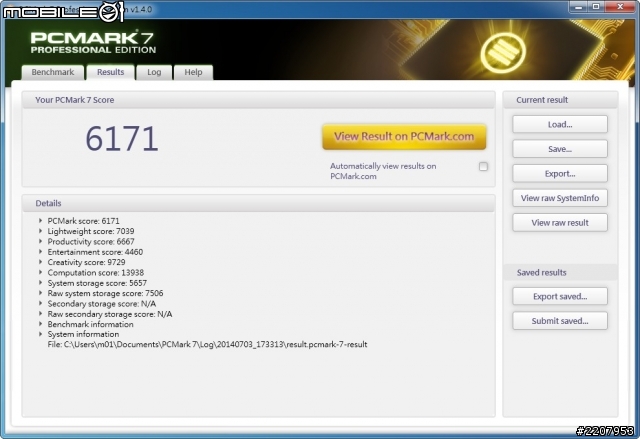Select Creativity score: 9729 text
Image resolution: width=640 pixels, height=439 pixels.
coord(86,262)
